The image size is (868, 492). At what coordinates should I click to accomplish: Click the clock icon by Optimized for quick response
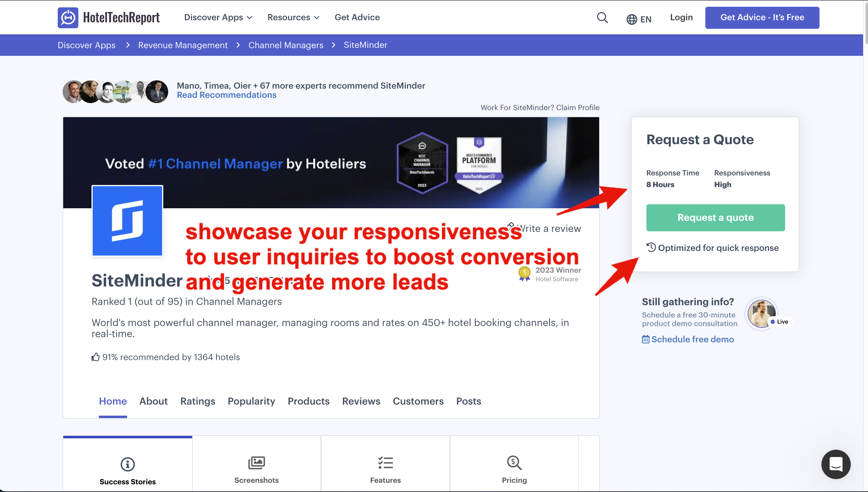tap(651, 247)
